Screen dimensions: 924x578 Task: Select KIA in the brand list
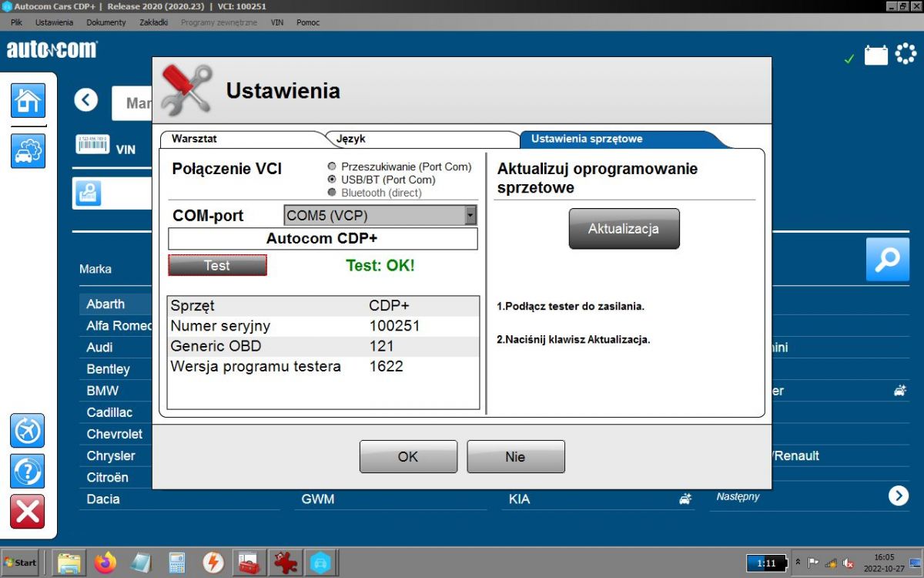(x=520, y=499)
